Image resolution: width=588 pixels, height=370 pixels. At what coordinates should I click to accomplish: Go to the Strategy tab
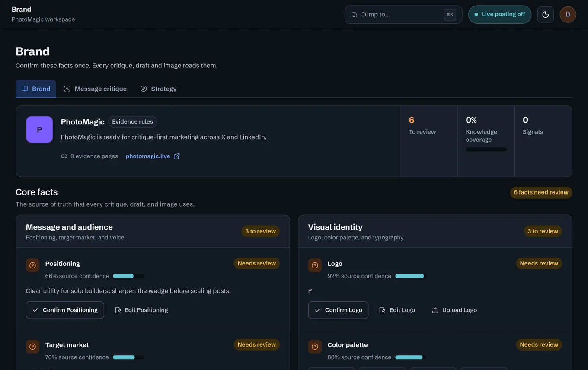tap(158, 89)
